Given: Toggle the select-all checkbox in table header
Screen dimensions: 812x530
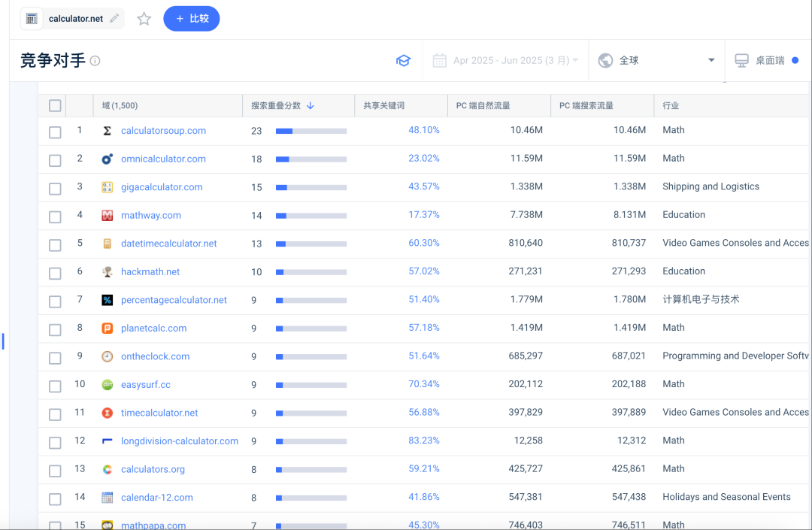Looking at the screenshot, I should pos(55,106).
